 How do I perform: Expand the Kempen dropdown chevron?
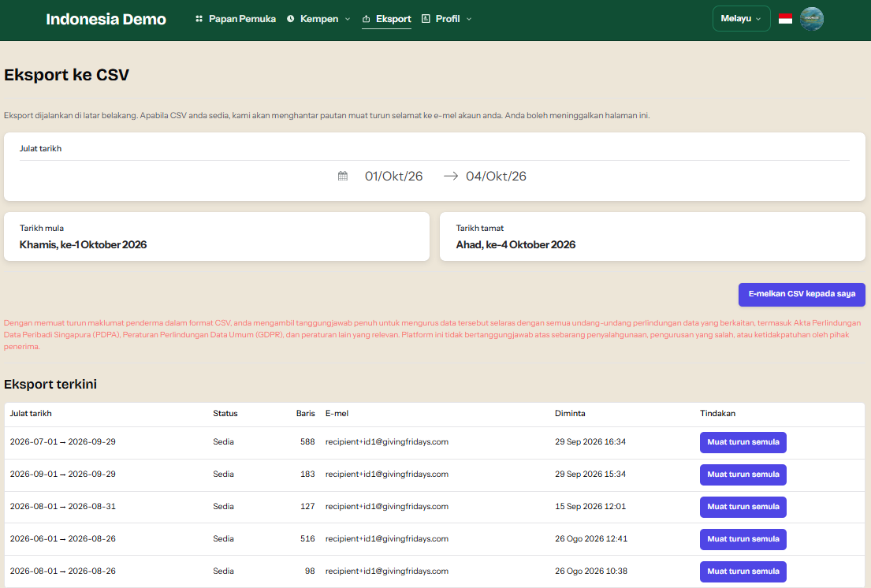point(348,19)
